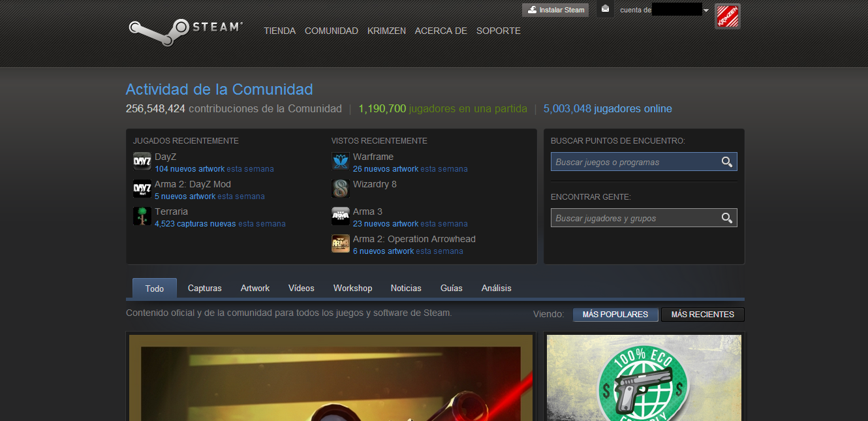Screen dimensions: 868x421
Task: Open the Arma 3 game link
Action: 368,211
